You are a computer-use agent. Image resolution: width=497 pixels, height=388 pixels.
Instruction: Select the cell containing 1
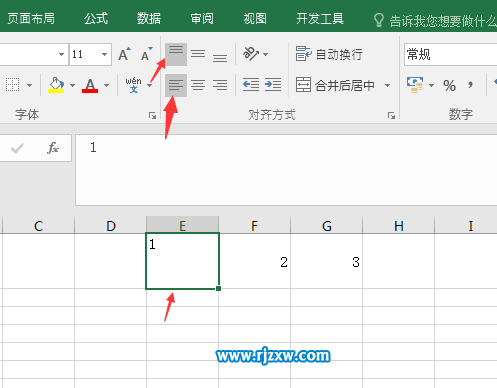[183, 261]
